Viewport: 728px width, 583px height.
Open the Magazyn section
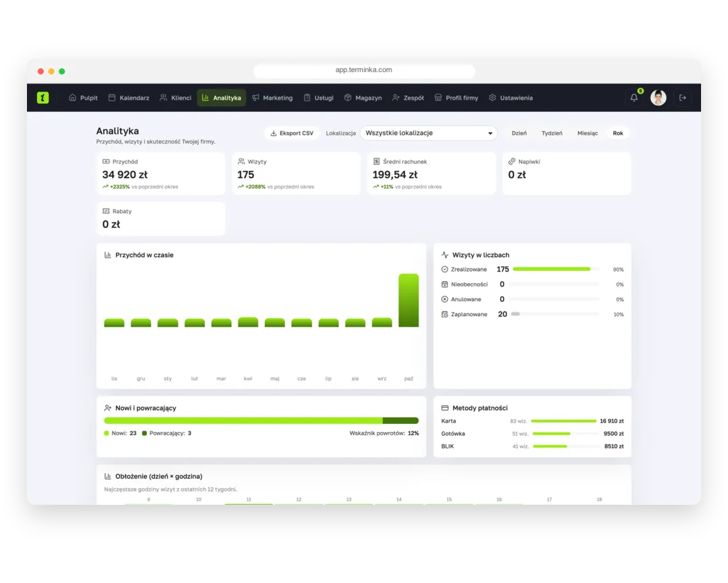click(363, 98)
